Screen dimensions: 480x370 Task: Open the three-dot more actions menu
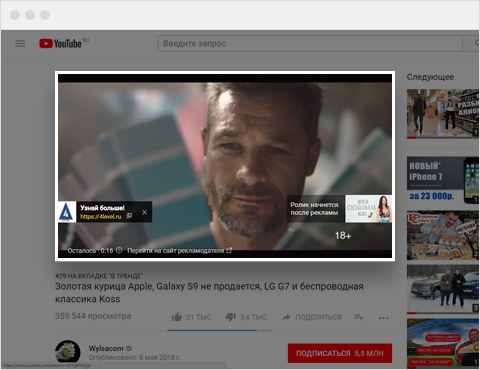(x=383, y=318)
